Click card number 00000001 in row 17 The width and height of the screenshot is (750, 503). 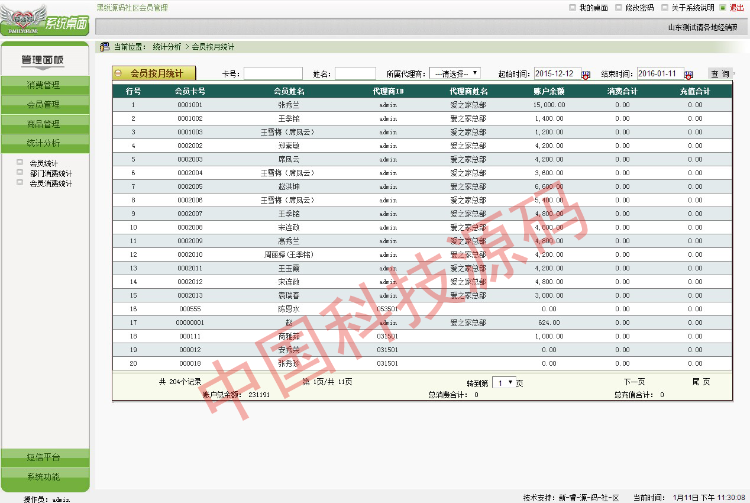coord(189,323)
